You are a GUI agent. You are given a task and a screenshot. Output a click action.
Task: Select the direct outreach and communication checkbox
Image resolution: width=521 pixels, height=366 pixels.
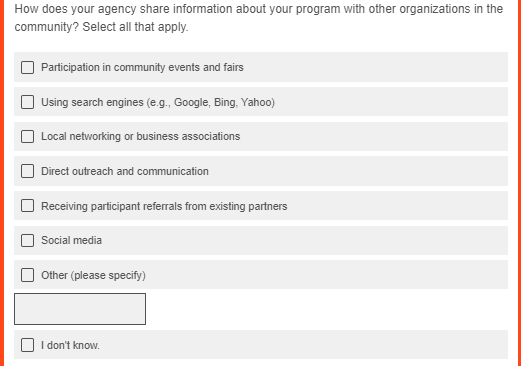tap(27, 171)
